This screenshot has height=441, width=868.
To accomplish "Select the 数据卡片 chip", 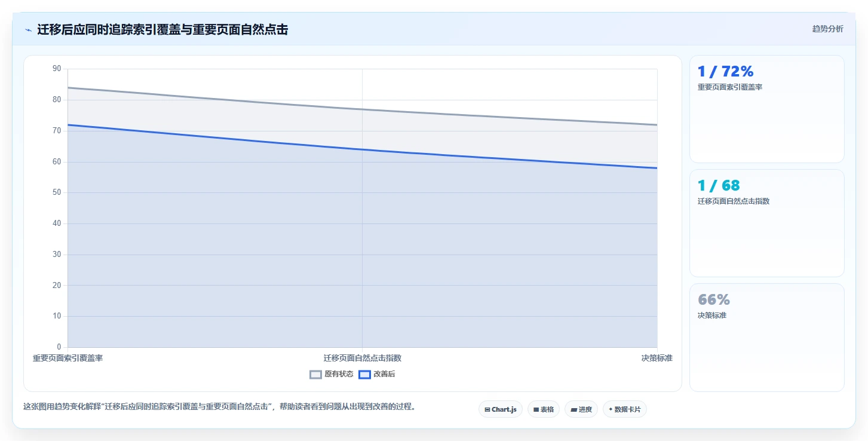I will [x=624, y=409].
